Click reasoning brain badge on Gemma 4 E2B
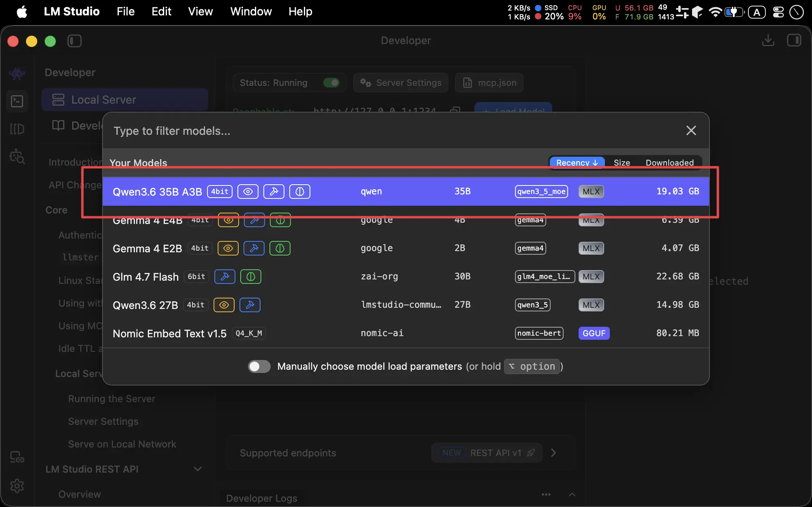812x507 pixels. [280, 248]
